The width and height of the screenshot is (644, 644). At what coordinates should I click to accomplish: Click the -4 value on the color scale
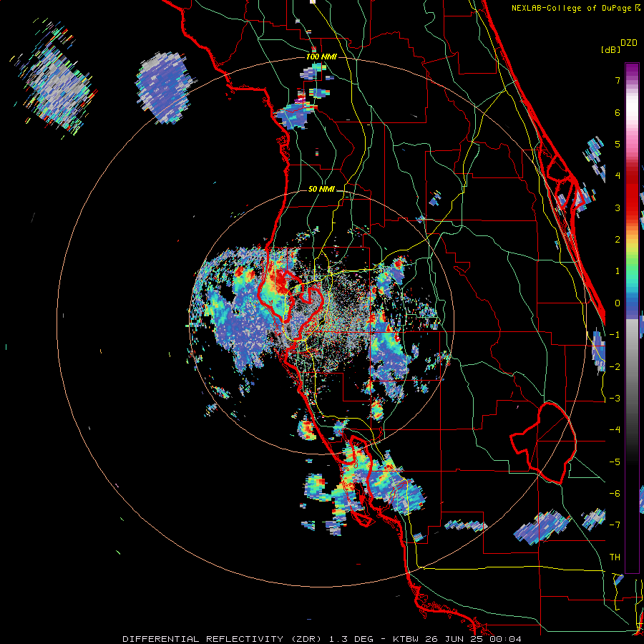[615, 430]
